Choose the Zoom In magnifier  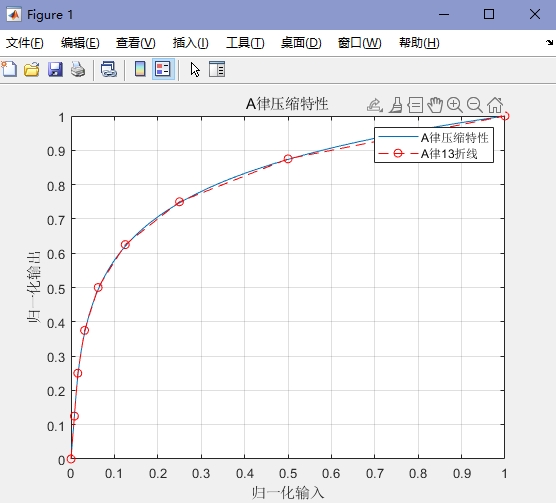(455, 105)
